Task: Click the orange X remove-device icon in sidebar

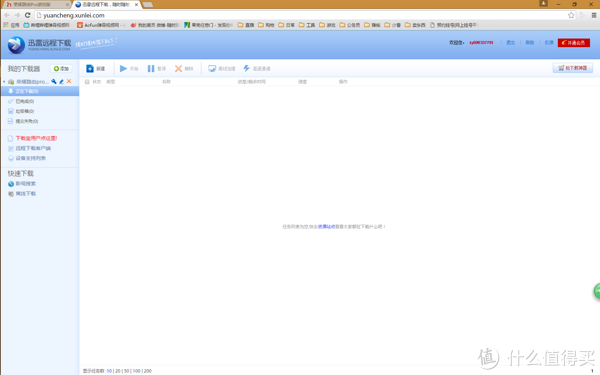Action: tap(69, 81)
